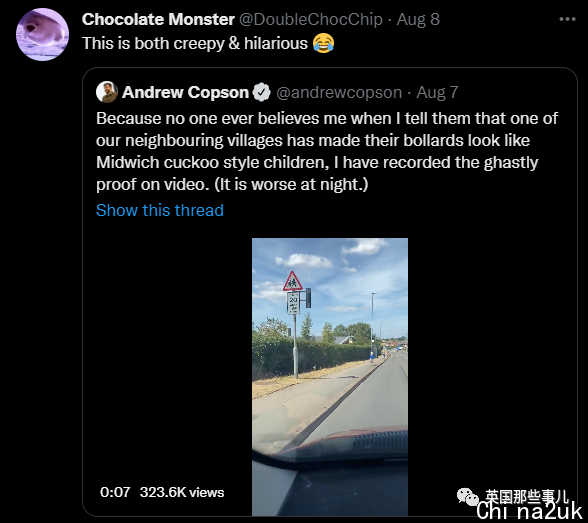Open the Chocolate Monster display name
The height and width of the screenshot is (523, 588).
tap(158, 19)
